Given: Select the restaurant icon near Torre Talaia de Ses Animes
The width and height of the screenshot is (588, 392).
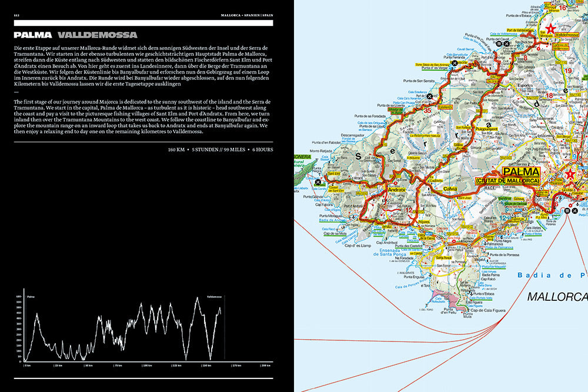Looking at the screenshot, I should click(454, 62).
